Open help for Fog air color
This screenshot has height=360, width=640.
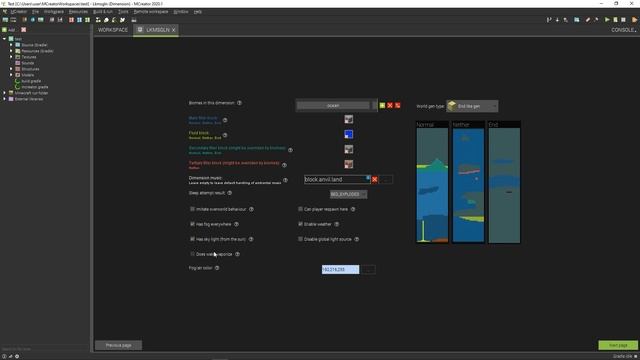pyautogui.click(x=217, y=268)
